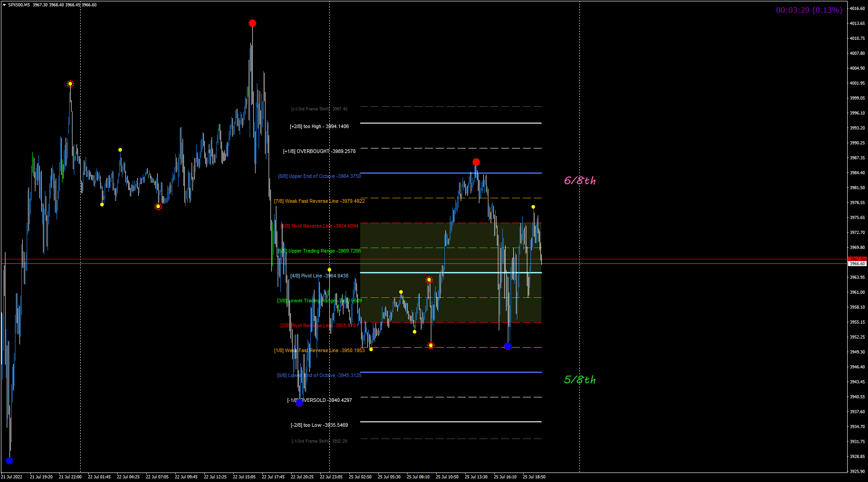Click the 3984.40 price scale value
Screen dimensions: 868x482
point(857,173)
